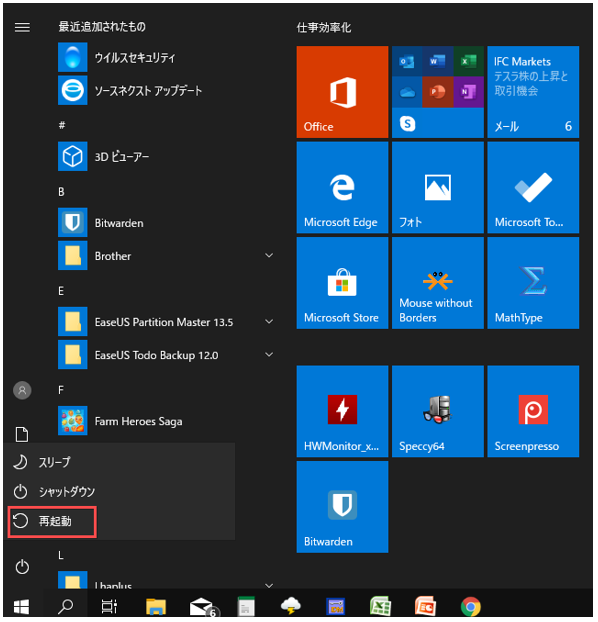Image resolution: width=598 pixels, height=622 pixels.
Task: Open the メール tile showing IFC Markets
Action: (533, 92)
